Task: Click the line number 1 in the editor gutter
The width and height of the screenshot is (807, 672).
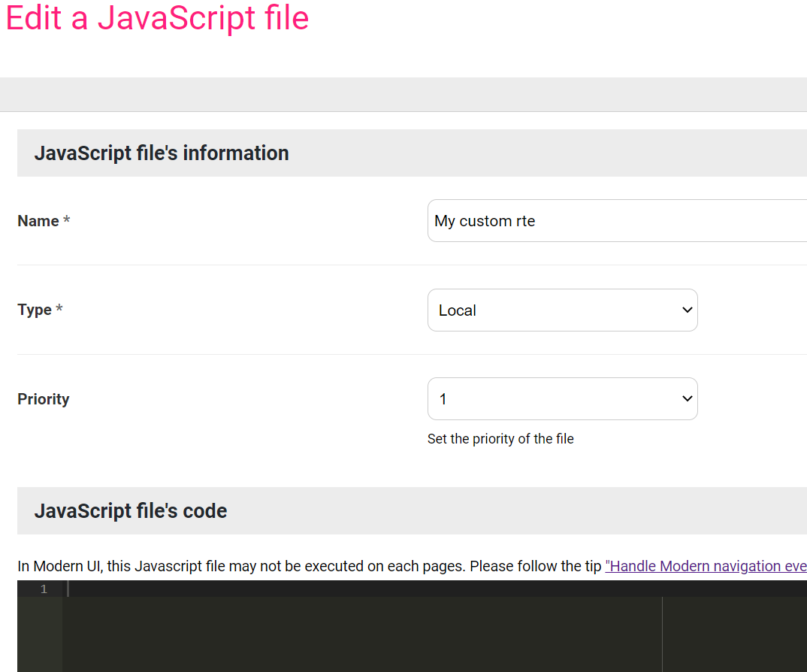Action: [44, 589]
